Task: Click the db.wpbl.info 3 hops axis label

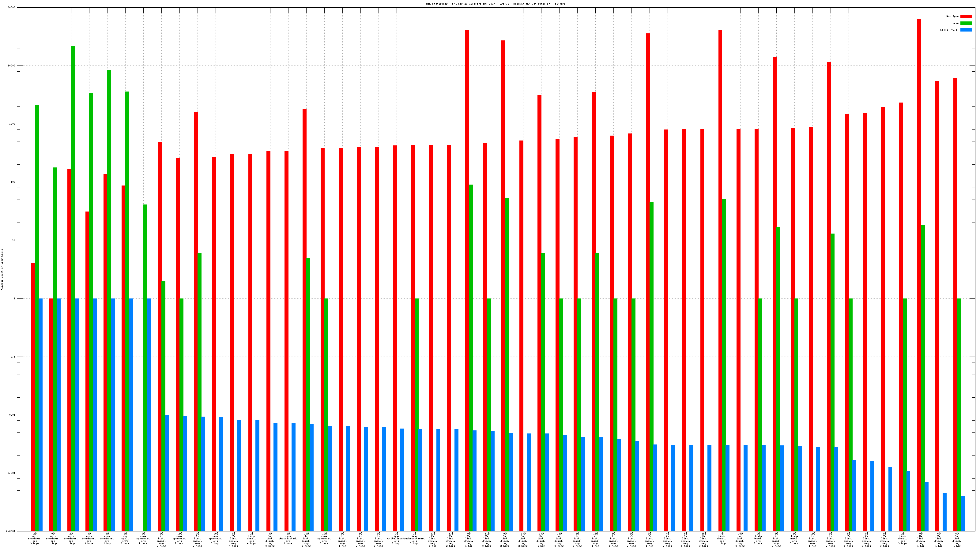Action: [125, 538]
